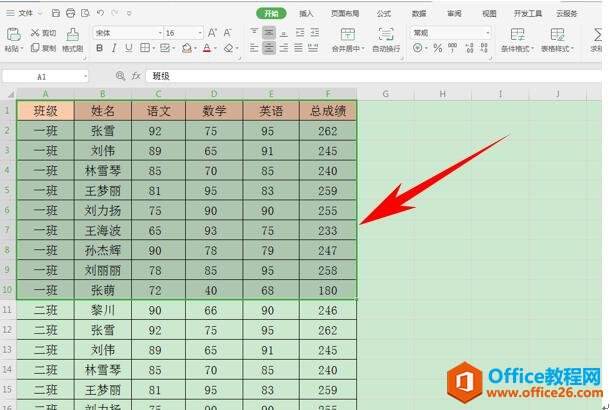Screen dimensions: 610x410
Task: Click the Name Box showing A1
Action: tap(42, 77)
